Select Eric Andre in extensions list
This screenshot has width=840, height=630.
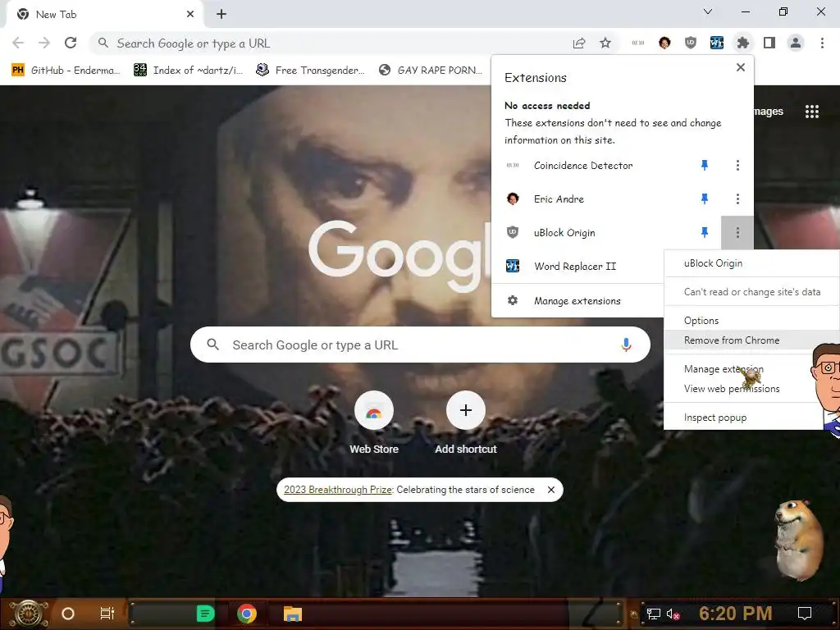pyautogui.click(x=559, y=199)
